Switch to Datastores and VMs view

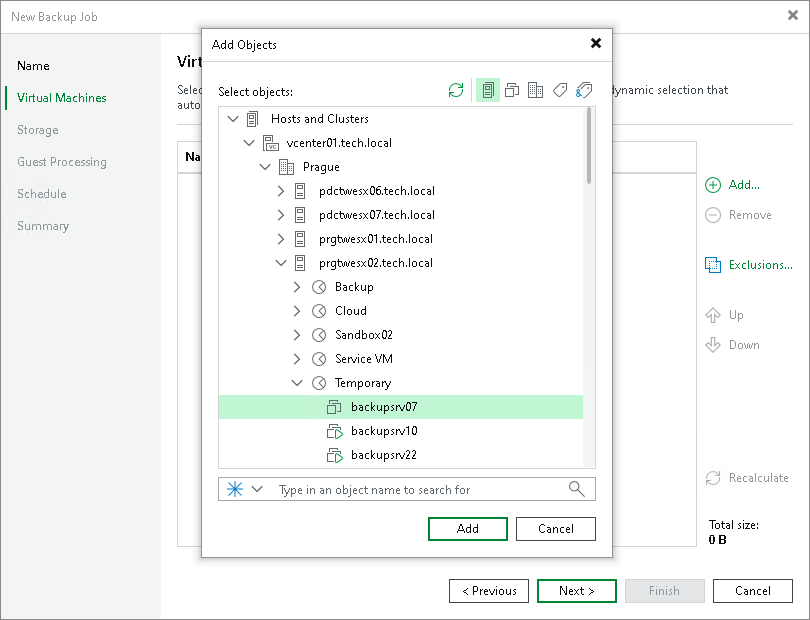536,90
